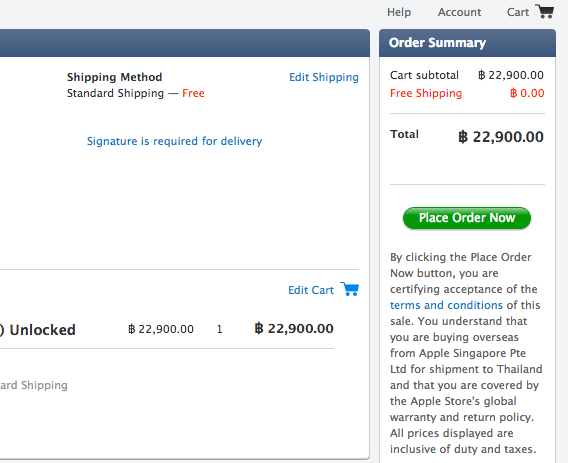The width and height of the screenshot is (568, 463).
Task: Open the Edit Cart link
Action: point(311,290)
